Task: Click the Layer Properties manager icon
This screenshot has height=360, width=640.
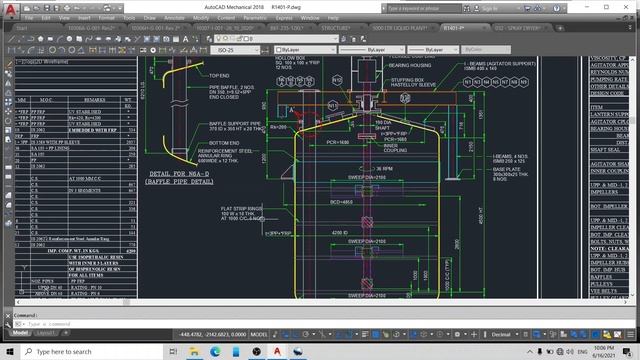Action: [x=210, y=39]
